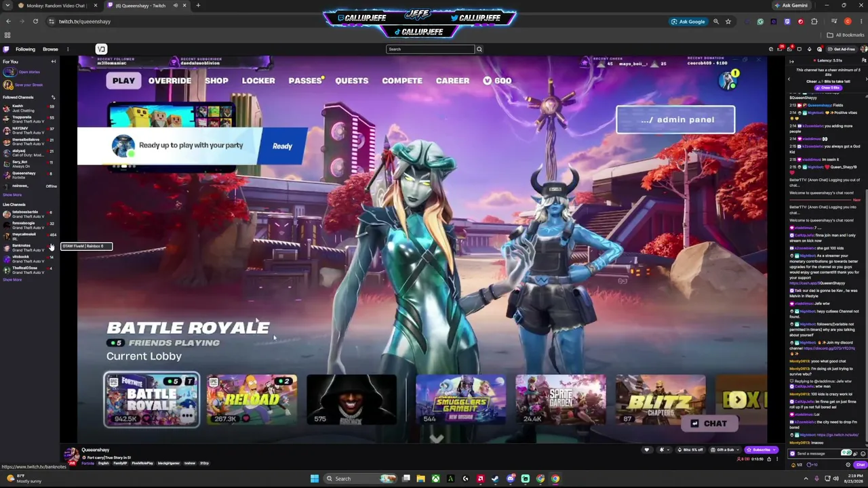
Task: Open a new Chrome tab
Action: click(198, 5)
